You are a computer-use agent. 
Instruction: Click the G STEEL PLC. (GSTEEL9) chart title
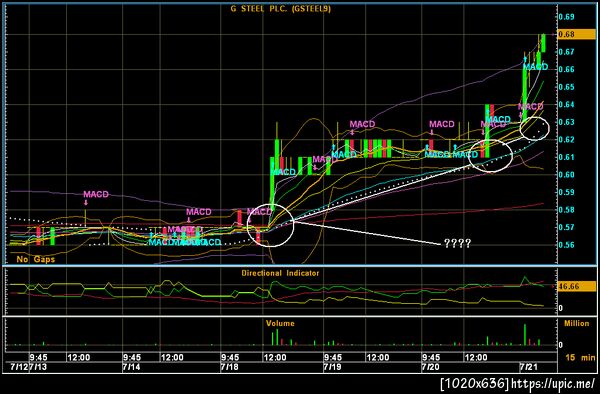click(280, 9)
